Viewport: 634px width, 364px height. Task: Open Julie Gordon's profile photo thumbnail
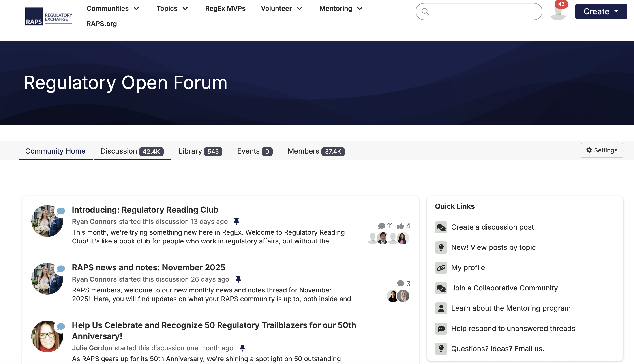point(47,336)
